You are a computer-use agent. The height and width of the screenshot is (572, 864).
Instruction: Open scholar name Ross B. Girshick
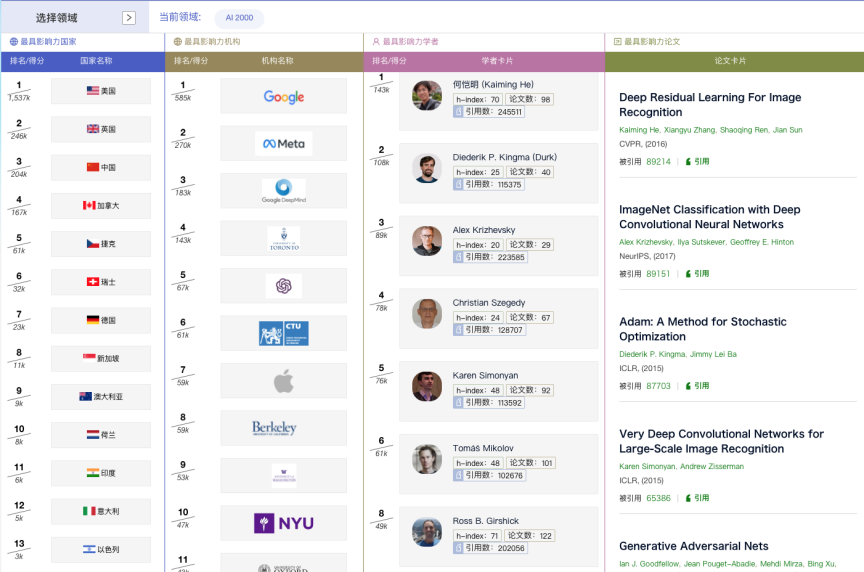point(485,521)
